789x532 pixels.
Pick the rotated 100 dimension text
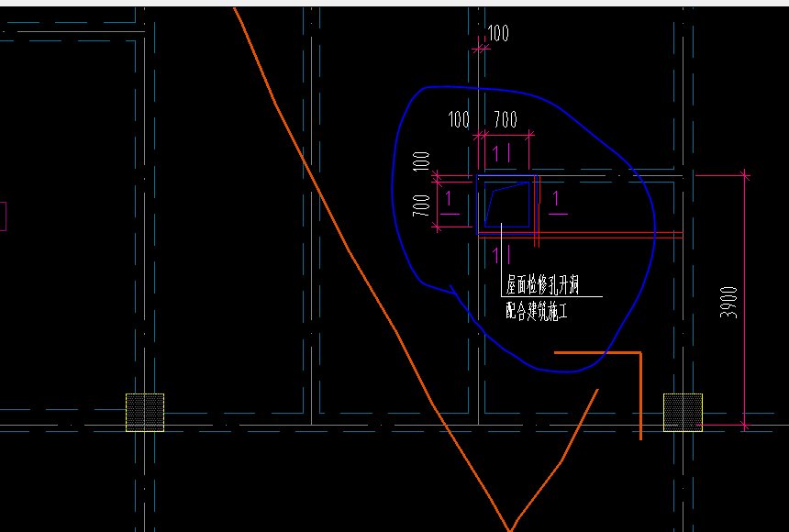(x=421, y=161)
